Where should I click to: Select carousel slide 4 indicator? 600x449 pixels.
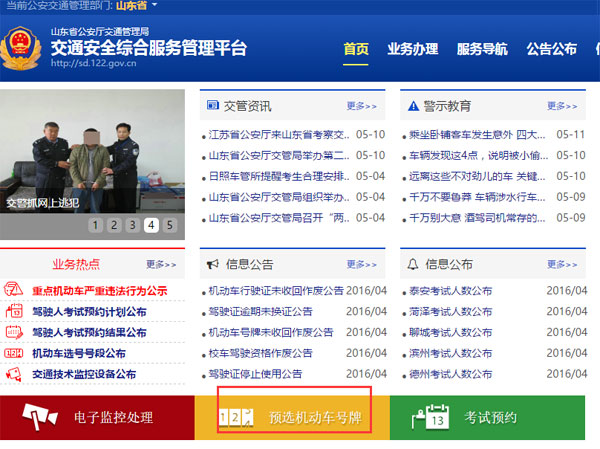pos(151,225)
